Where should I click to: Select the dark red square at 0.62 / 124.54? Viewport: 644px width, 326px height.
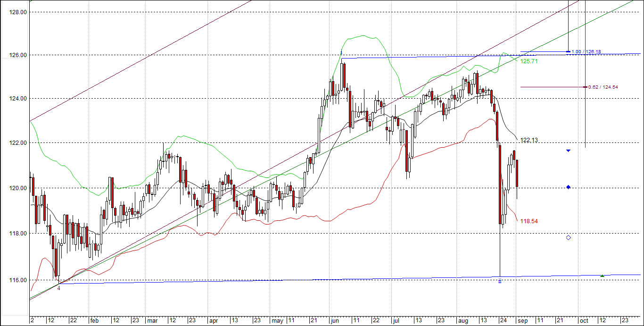tap(585, 87)
